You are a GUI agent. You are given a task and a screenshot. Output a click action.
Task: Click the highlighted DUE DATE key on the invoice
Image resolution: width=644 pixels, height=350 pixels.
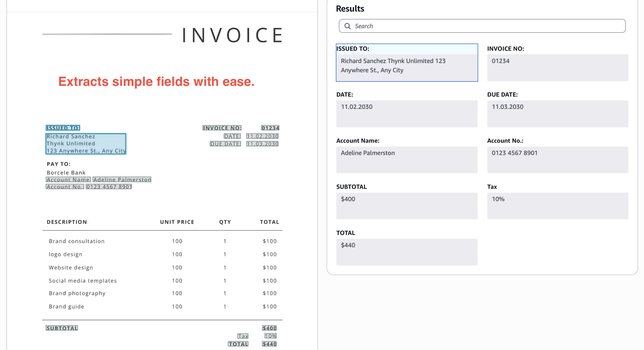225,144
